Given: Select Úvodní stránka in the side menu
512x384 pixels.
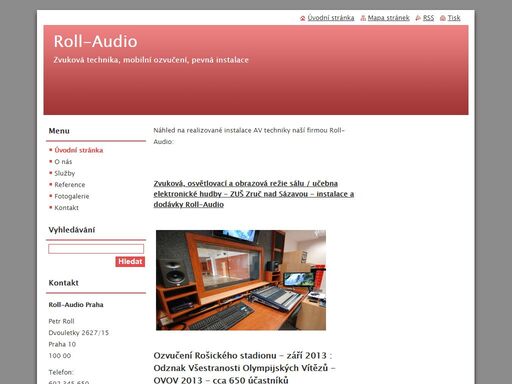Looking at the screenshot, I should (79, 150).
